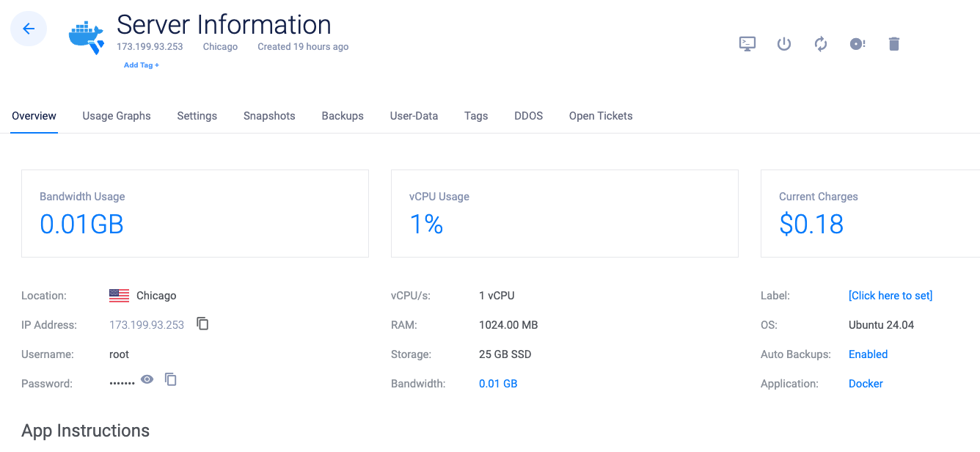Image resolution: width=980 pixels, height=452 pixels.
Task: Go to the Backups tab
Action: pyautogui.click(x=343, y=116)
